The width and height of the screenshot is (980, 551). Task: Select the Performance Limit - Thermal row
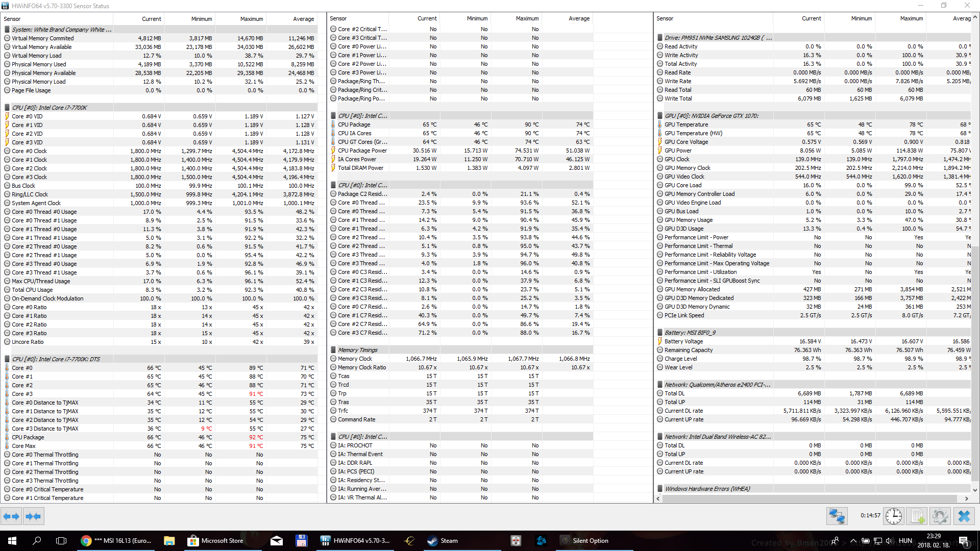coord(813,246)
